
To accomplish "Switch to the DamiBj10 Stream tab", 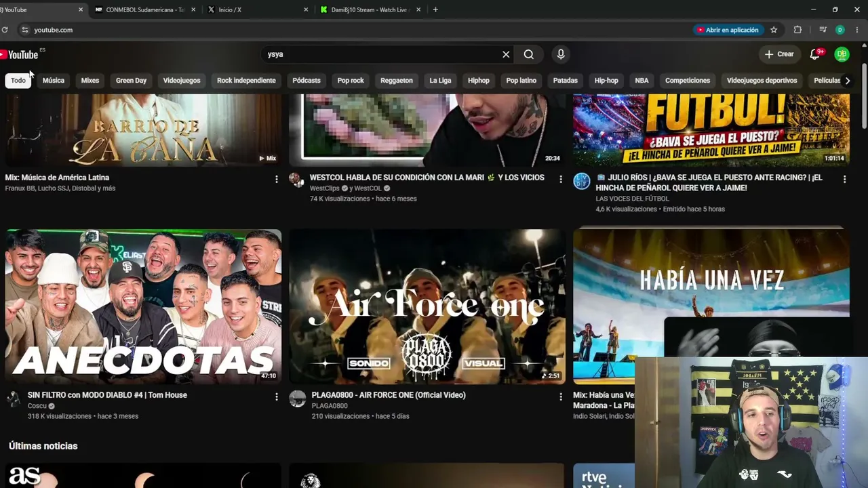I will [x=370, y=9].
